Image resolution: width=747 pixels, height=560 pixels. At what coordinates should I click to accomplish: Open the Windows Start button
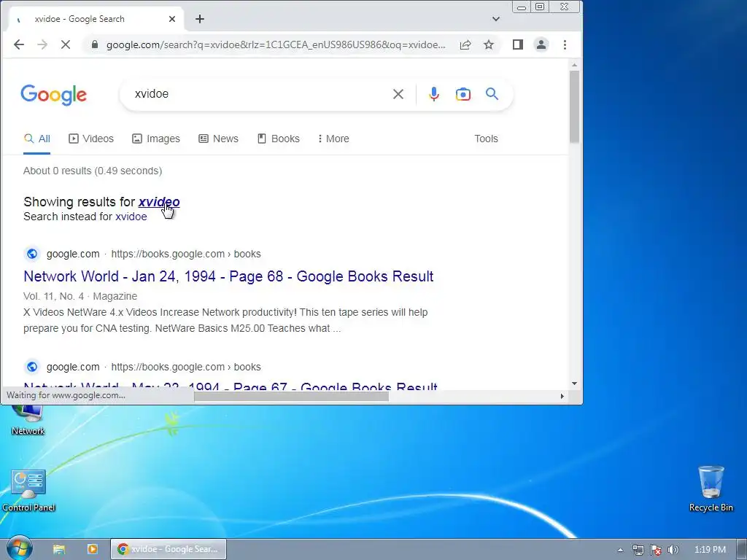coord(19,548)
